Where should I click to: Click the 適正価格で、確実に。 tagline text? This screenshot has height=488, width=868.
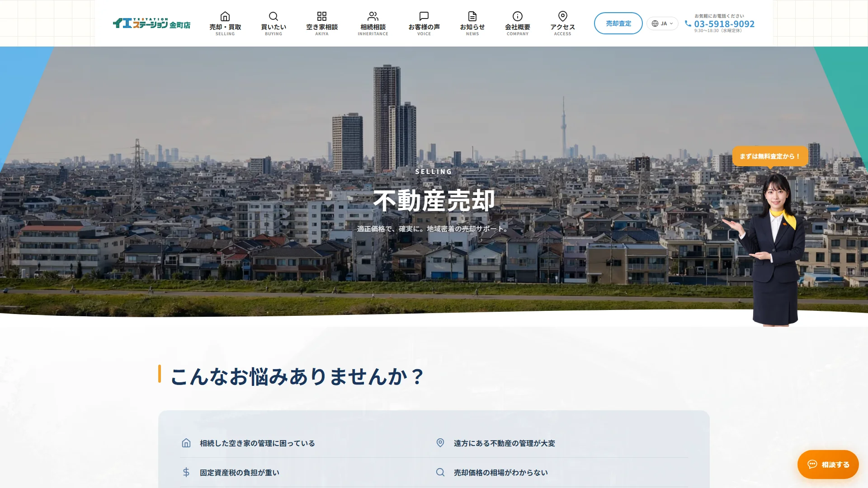pos(392,229)
